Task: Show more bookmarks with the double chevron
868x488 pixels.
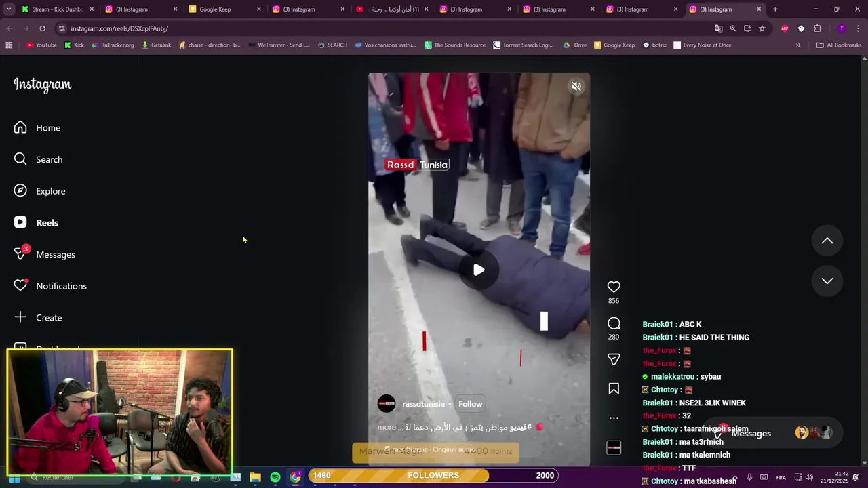Action: (798, 45)
